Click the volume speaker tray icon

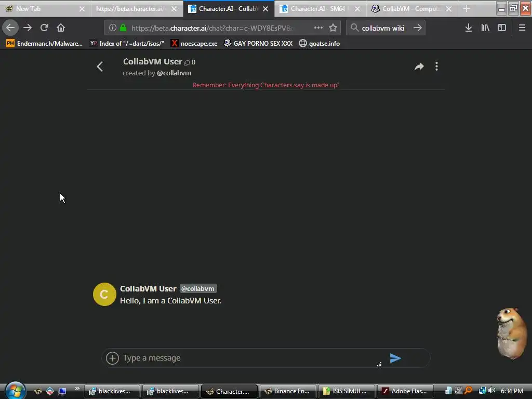(492, 391)
